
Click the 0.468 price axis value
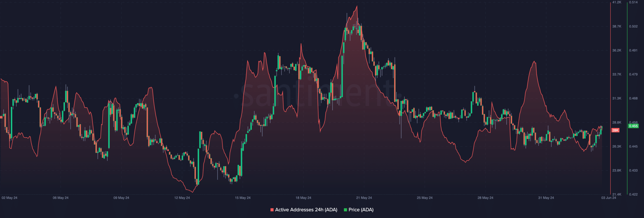633,98
